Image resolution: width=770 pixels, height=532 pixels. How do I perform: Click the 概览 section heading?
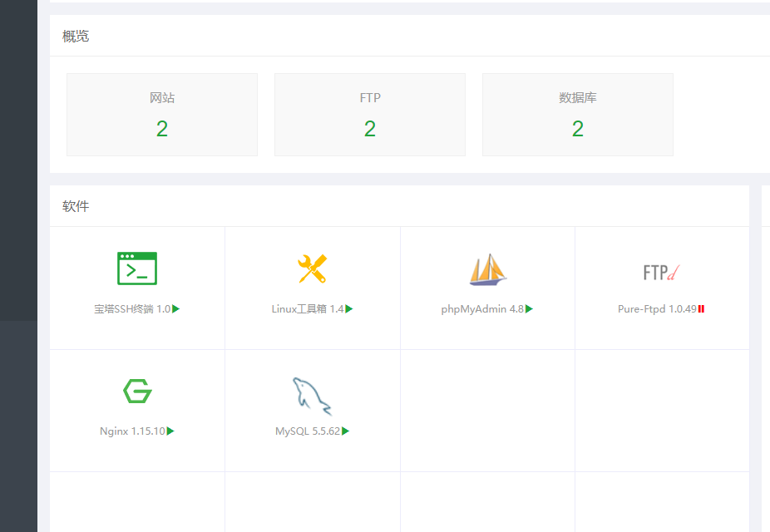[76, 36]
